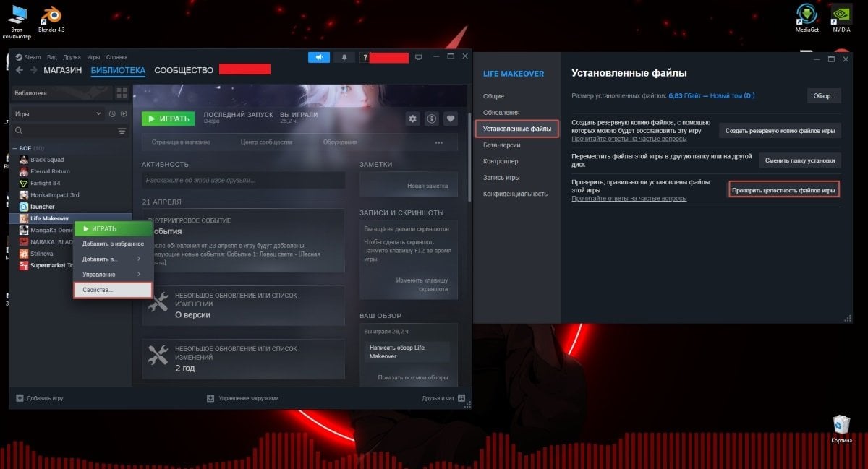This screenshot has width=868, height=469.
Task: Click the ready-to-play filter icon
Action: click(x=124, y=113)
